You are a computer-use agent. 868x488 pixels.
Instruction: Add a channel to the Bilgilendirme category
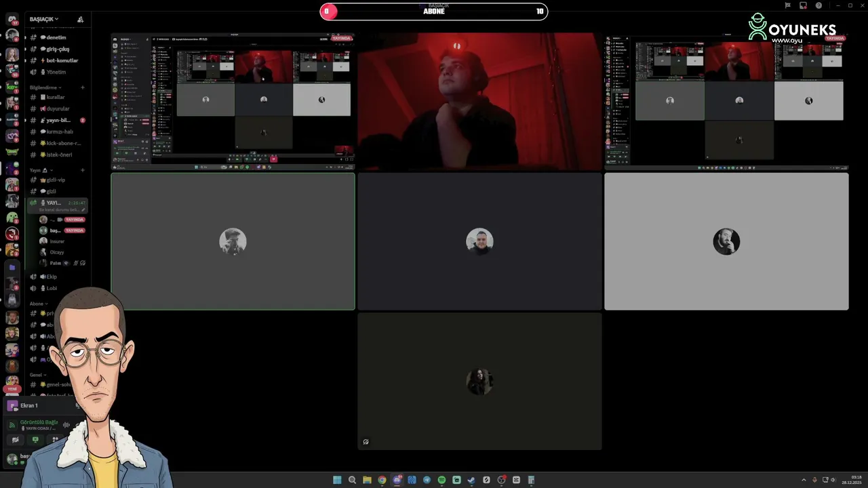pyautogui.click(x=83, y=87)
